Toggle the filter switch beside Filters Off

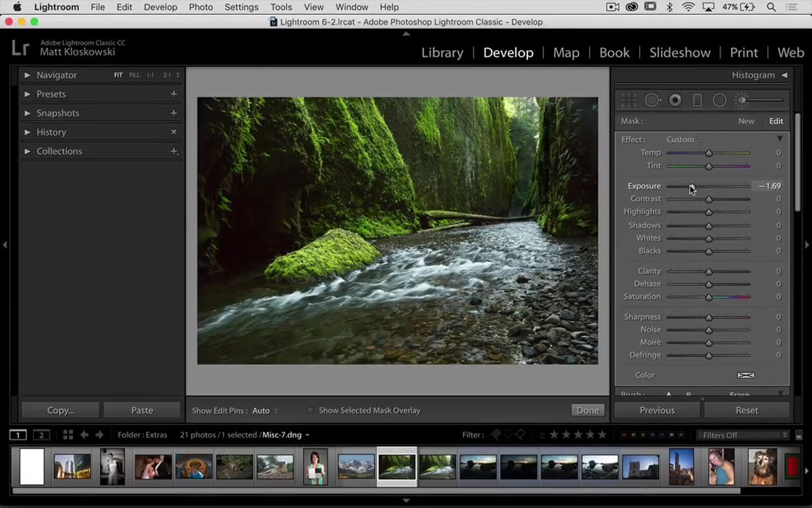click(799, 435)
